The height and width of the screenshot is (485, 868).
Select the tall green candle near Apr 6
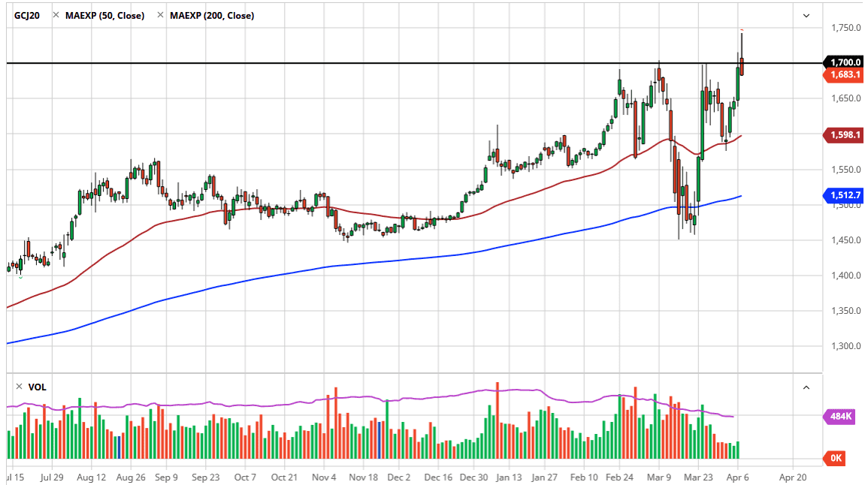pos(739,83)
